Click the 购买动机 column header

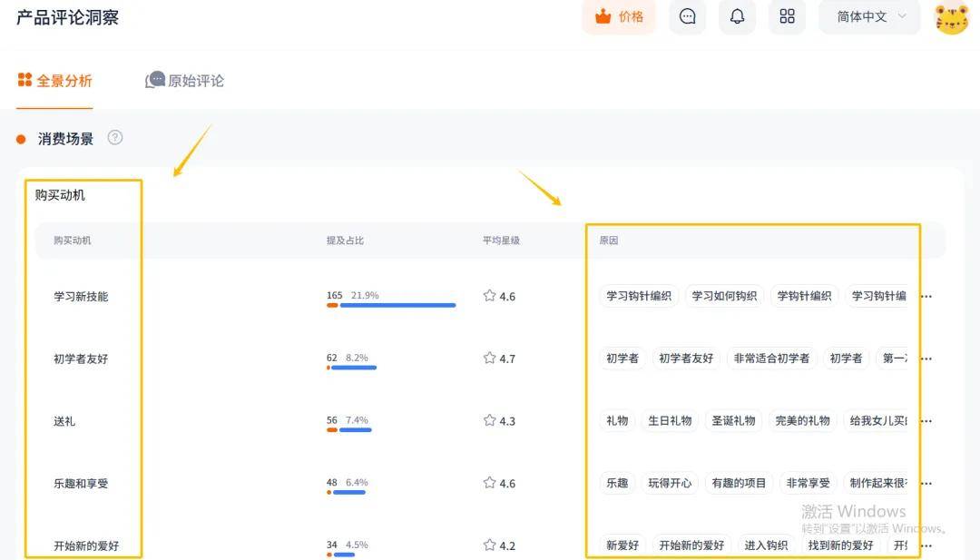pos(72,240)
